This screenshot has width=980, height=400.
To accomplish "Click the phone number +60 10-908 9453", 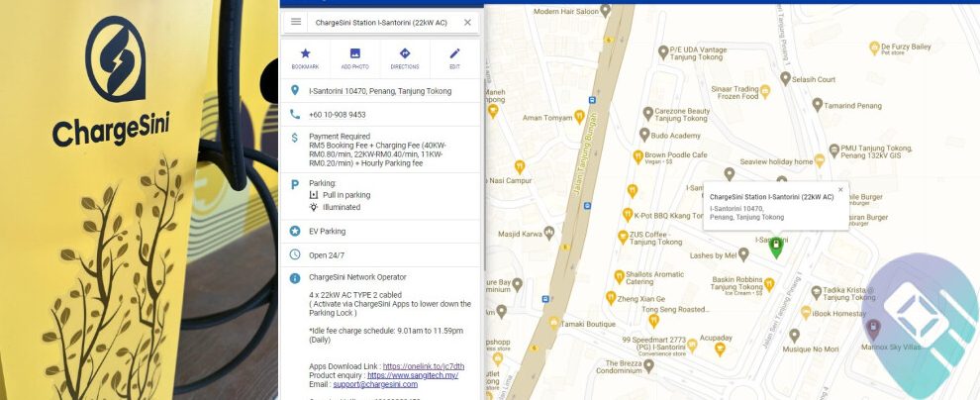I will [337, 115].
